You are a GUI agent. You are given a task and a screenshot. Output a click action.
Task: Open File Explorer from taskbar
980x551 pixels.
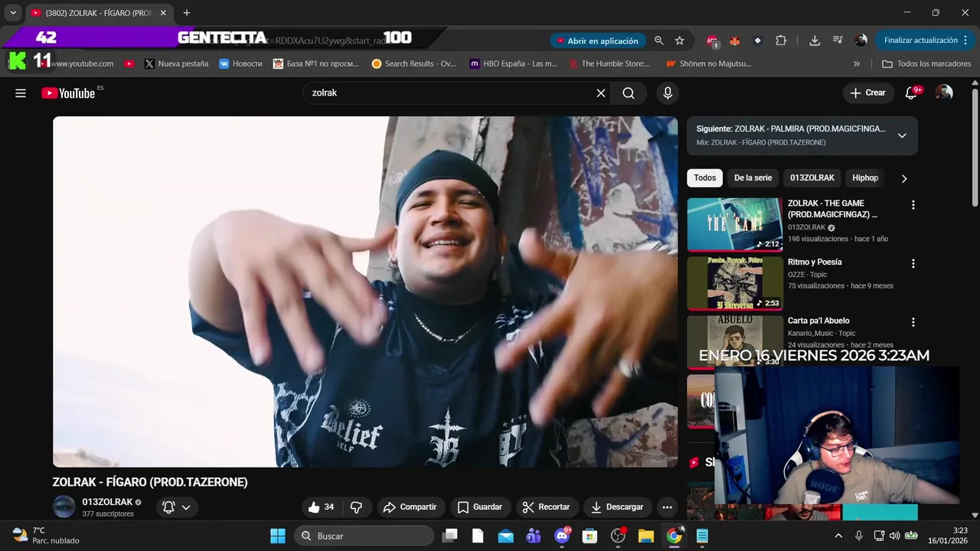(645, 536)
